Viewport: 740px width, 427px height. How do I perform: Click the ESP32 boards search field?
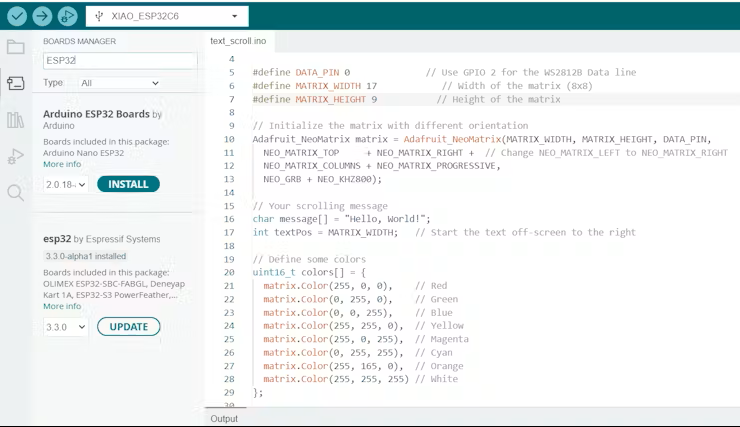click(x=120, y=60)
